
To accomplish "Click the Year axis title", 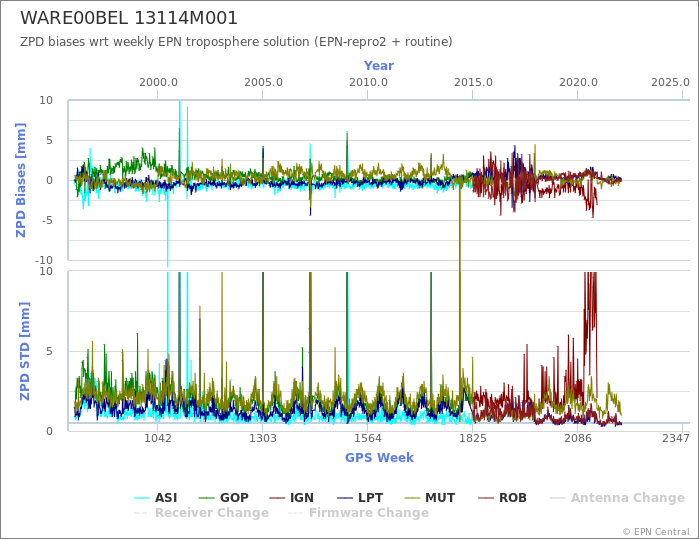I will pos(379,66).
